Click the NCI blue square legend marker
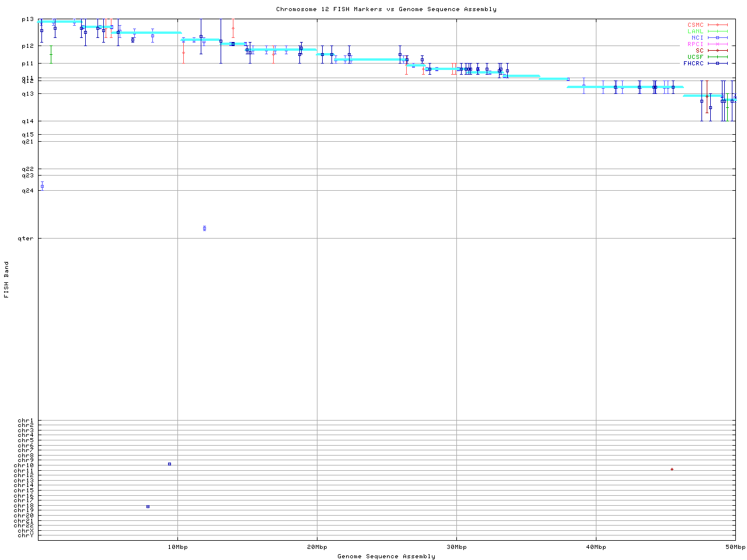 tap(717, 38)
